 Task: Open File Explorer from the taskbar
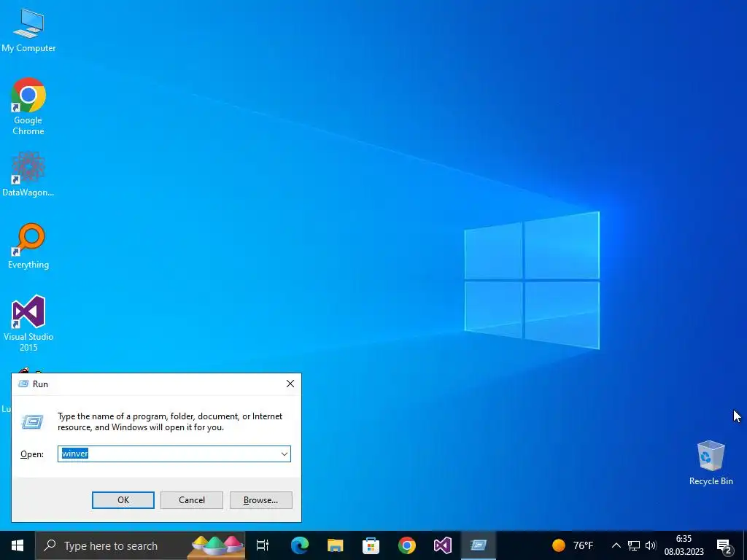coord(336,545)
